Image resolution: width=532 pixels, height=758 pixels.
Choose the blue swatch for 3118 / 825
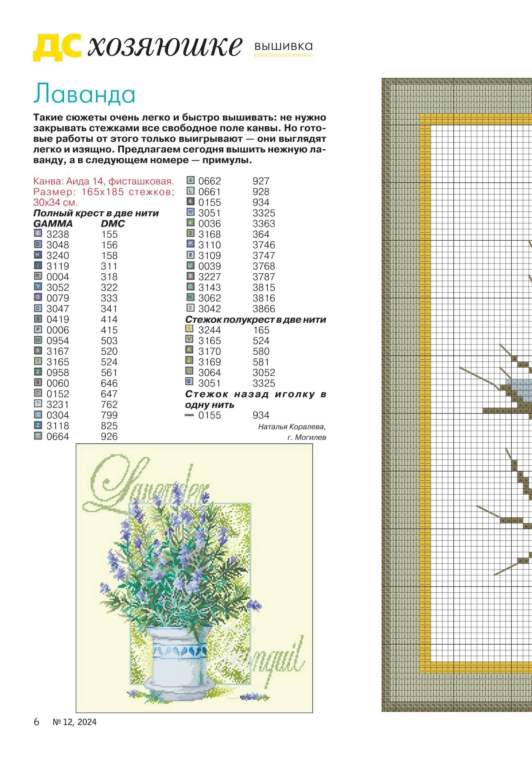[x=38, y=425]
